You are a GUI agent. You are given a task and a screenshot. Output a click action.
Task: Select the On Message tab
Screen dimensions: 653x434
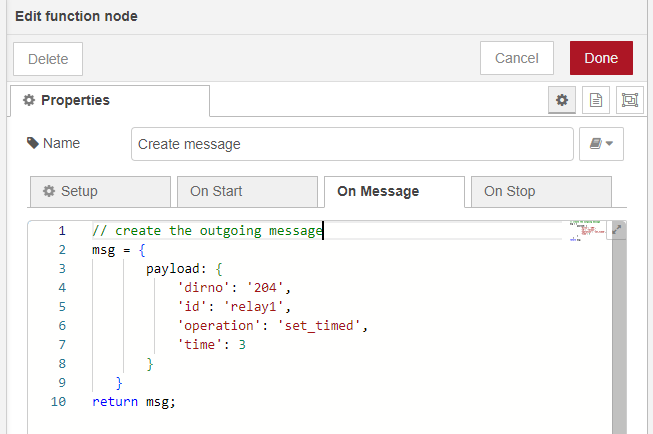click(x=394, y=191)
